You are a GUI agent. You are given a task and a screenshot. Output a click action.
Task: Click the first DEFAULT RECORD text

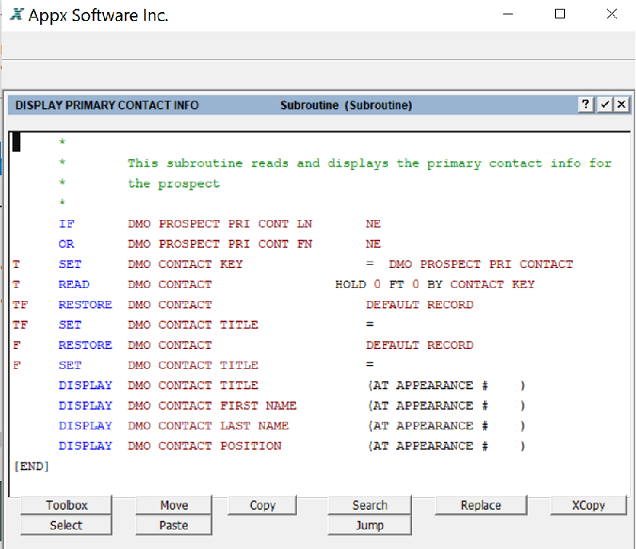[x=419, y=305]
